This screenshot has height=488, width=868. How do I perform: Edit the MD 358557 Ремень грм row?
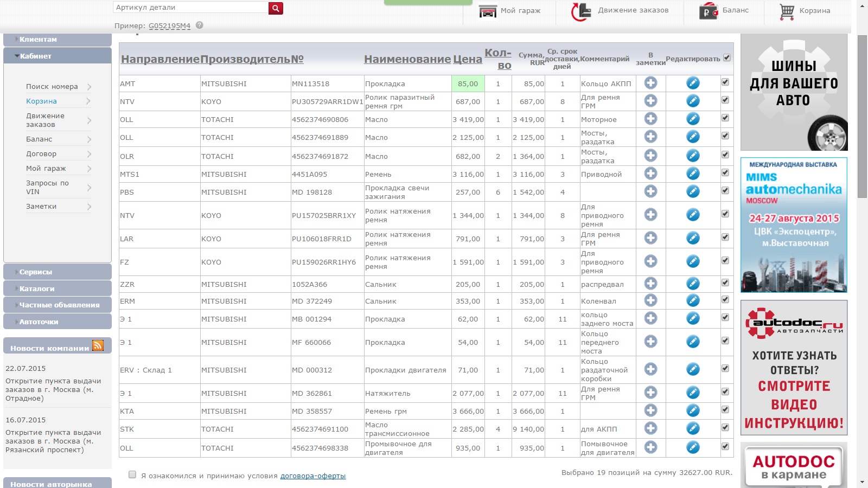(693, 410)
